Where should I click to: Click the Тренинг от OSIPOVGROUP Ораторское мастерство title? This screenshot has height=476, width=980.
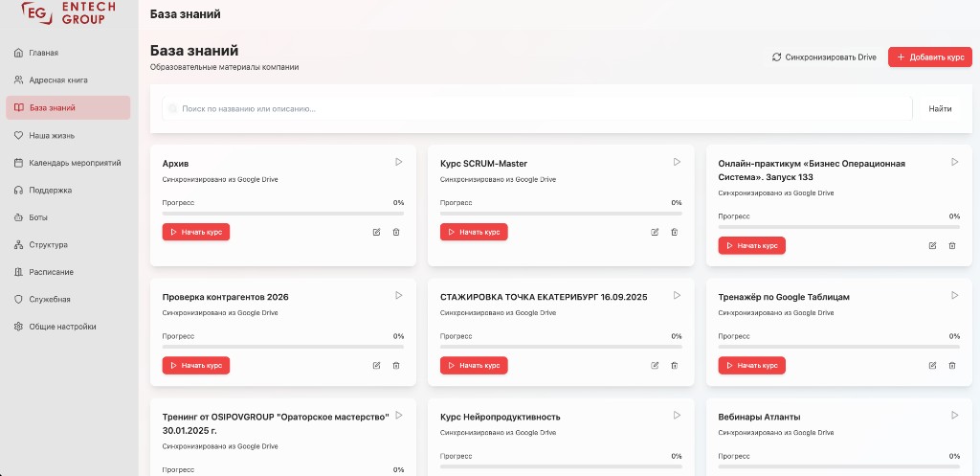pyautogui.click(x=276, y=423)
